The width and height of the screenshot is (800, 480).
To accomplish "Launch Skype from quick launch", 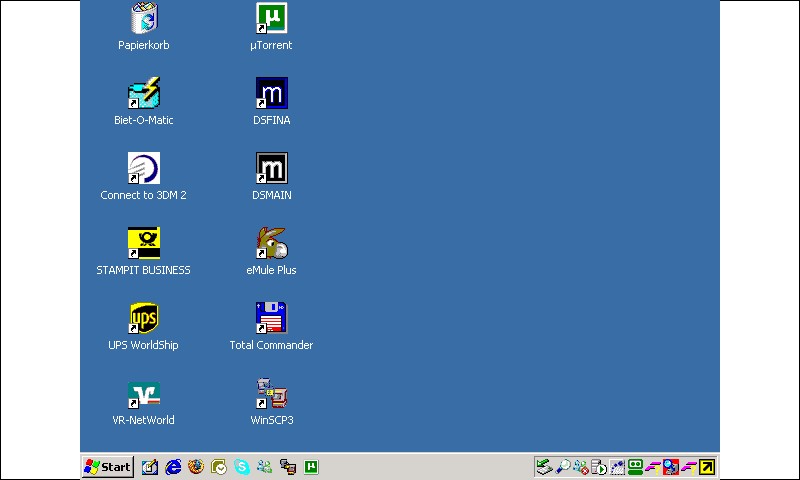I will tap(242, 467).
